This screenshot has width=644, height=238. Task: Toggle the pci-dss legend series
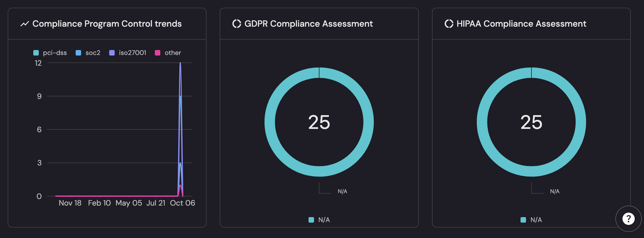[50, 53]
